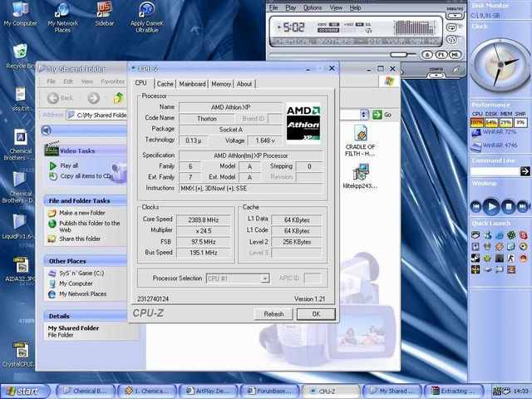Click Share this folder link
The width and height of the screenshot is (532, 399).
pyautogui.click(x=75, y=239)
